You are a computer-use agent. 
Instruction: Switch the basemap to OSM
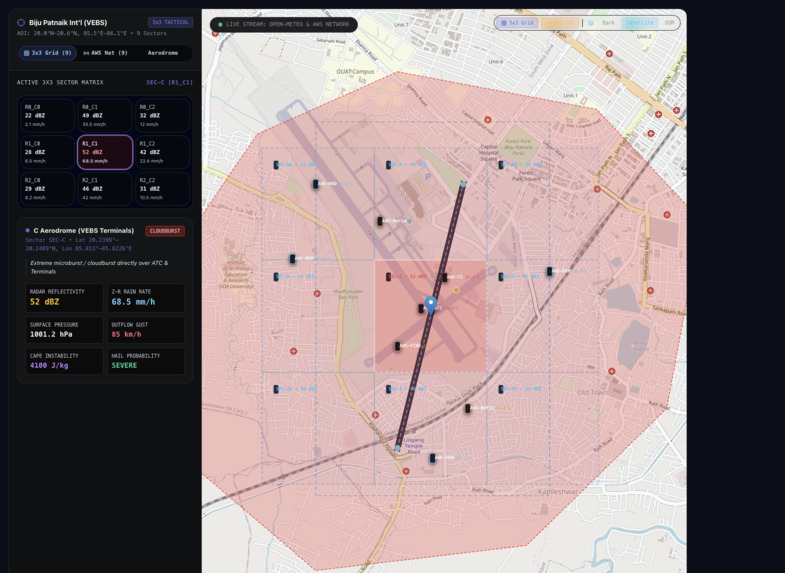669,23
